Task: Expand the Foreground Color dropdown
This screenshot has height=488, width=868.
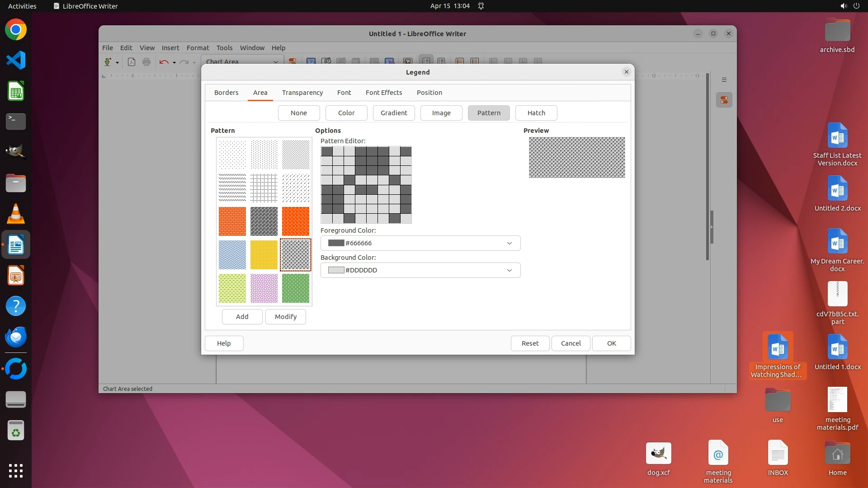Action: point(509,243)
